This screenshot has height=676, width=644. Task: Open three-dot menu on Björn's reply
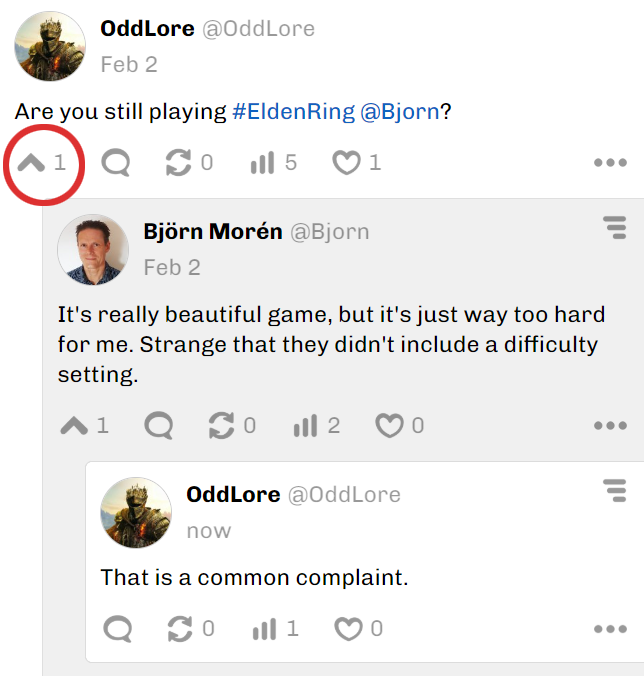click(610, 426)
